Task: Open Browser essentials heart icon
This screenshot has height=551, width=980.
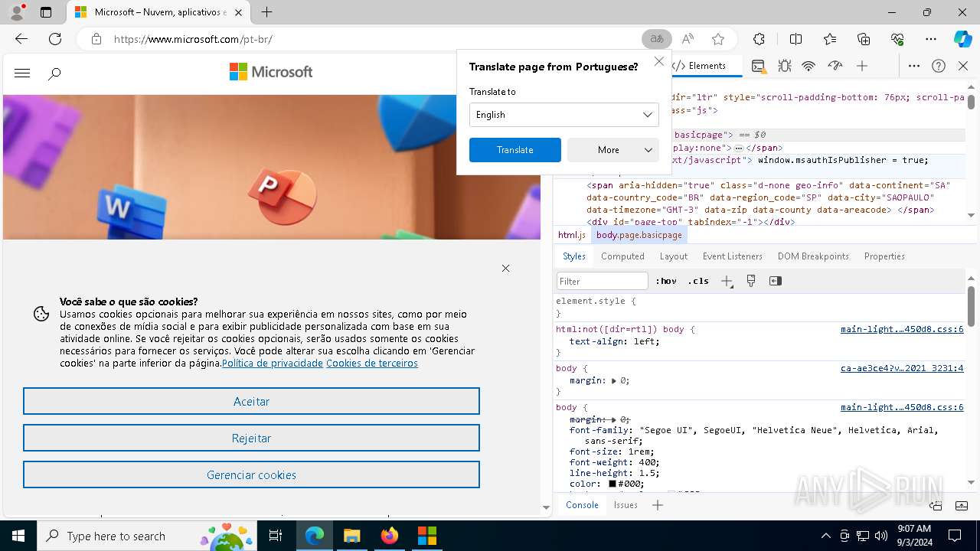Action: pos(897,39)
